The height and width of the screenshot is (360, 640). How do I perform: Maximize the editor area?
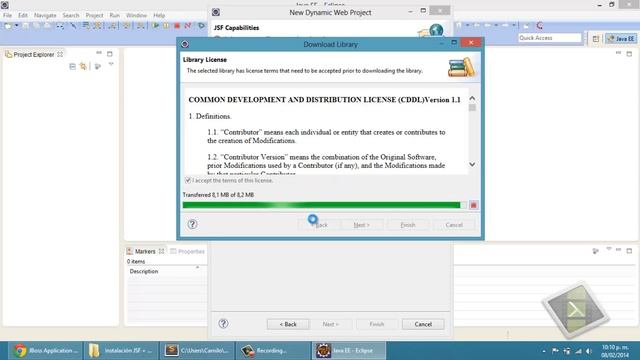click(629, 53)
